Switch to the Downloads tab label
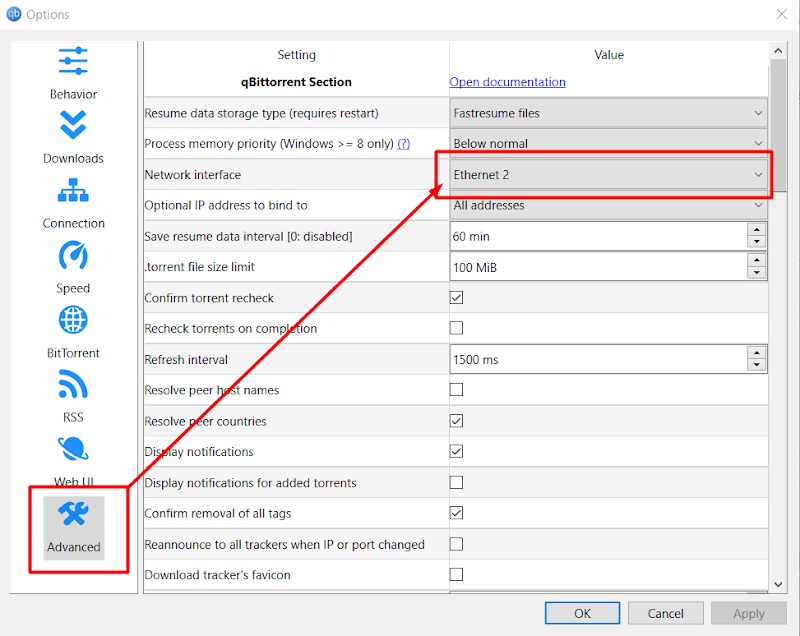800x636 pixels. click(x=73, y=159)
